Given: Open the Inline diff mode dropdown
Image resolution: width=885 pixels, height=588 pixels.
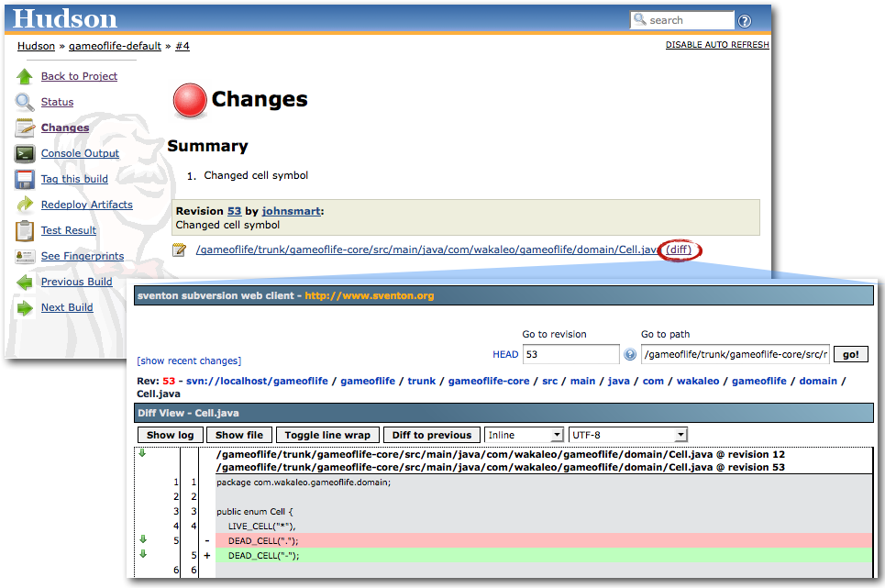Looking at the screenshot, I should pos(524,435).
